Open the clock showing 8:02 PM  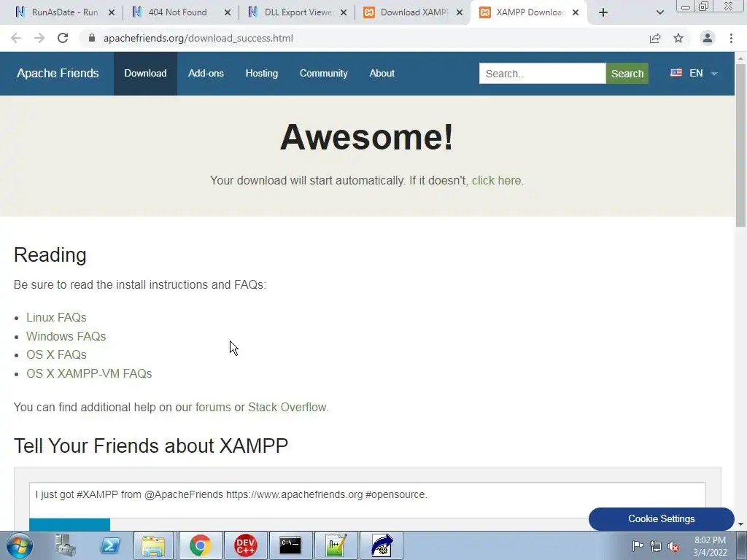pos(711,546)
